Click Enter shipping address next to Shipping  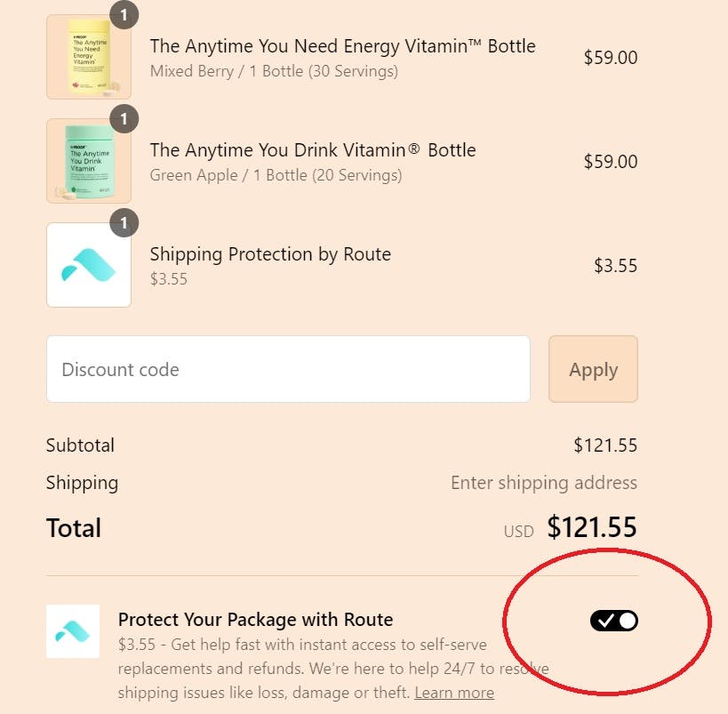pyautogui.click(x=544, y=482)
